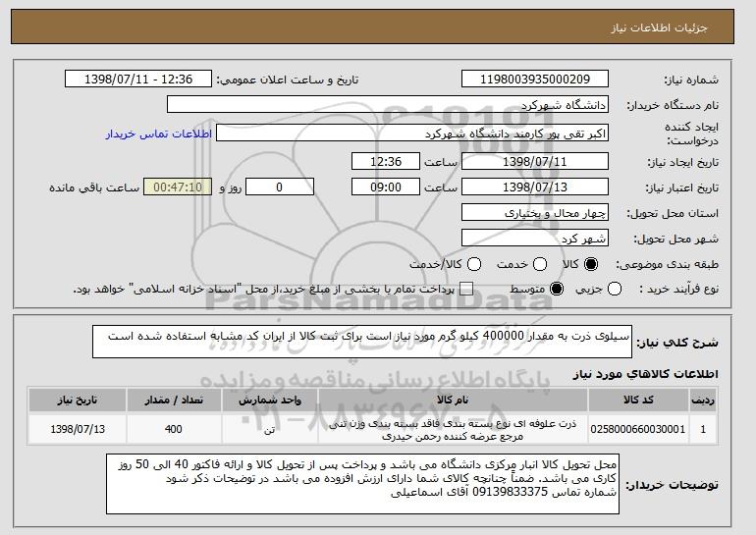Click the creation date field 1398/07/11
The image size is (756, 535).
pos(535,161)
